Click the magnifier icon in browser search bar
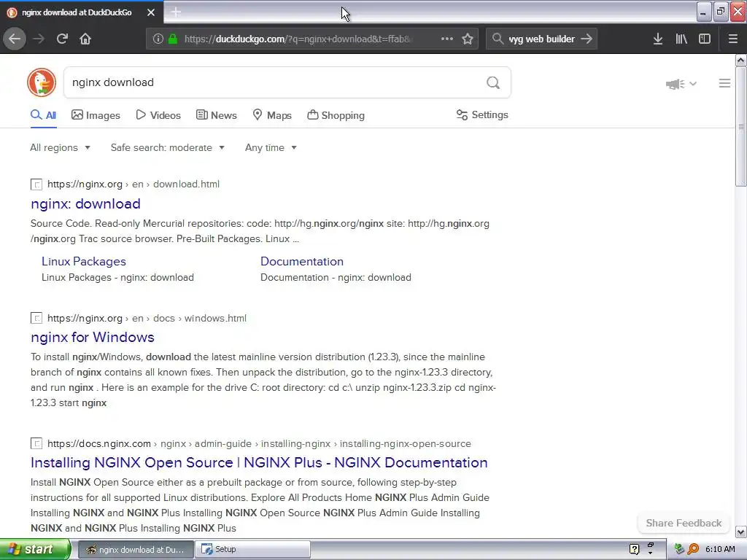Screen dimensions: 747x560 (x=498, y=39)
